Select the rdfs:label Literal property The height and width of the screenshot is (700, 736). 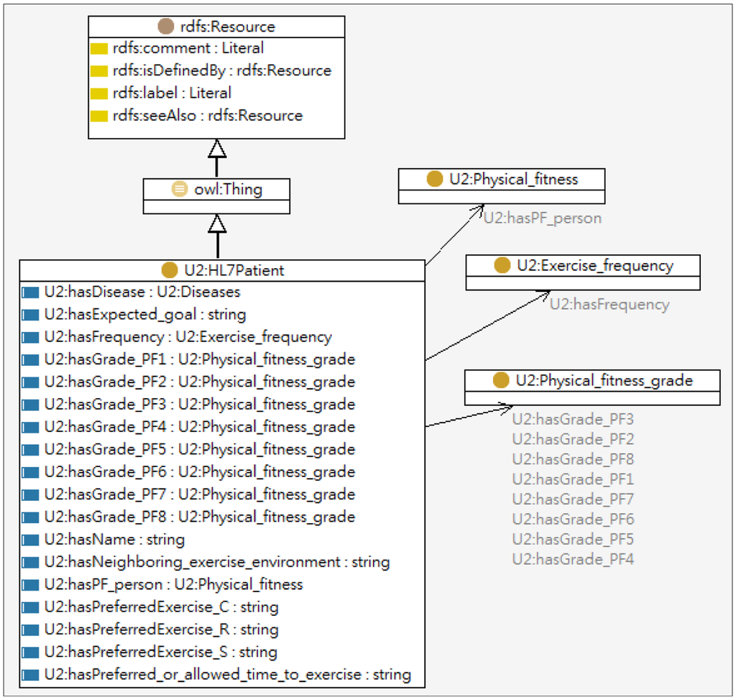(172, 93)
